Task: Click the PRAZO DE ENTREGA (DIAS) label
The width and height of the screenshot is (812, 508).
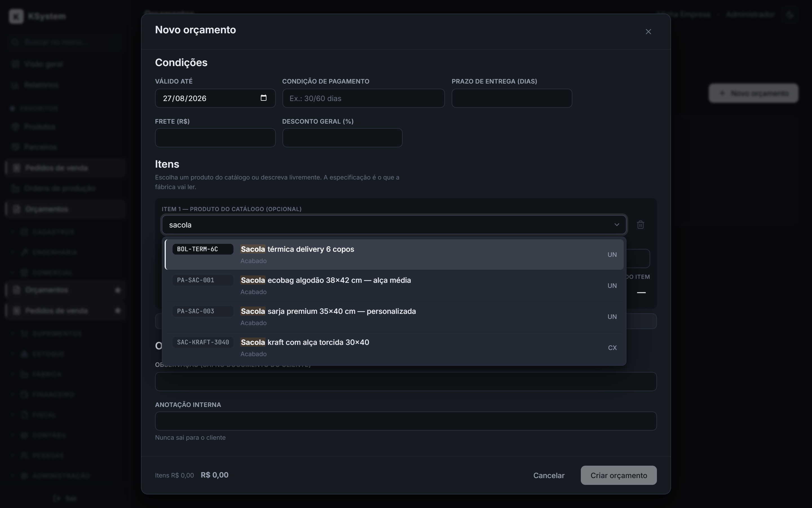Action: pyautogui.click(x=494, y=81)
